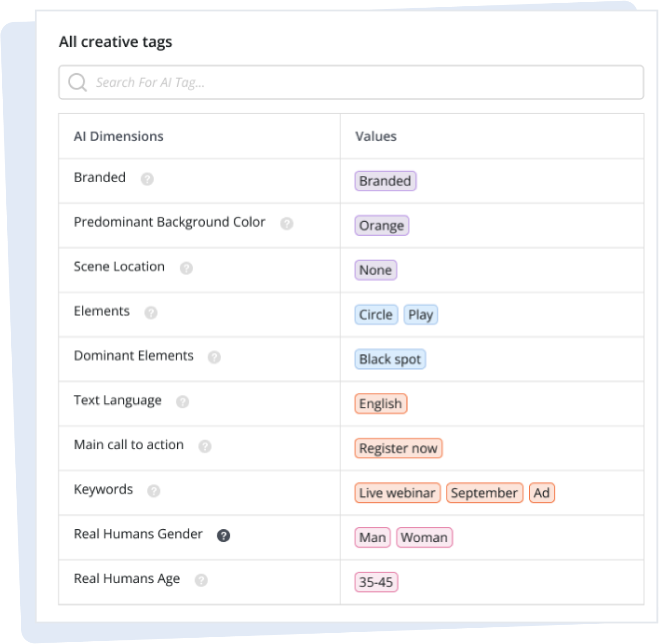Click the Main call to action help icon
This screenshot has width=659, height=644.
[205, 446]
